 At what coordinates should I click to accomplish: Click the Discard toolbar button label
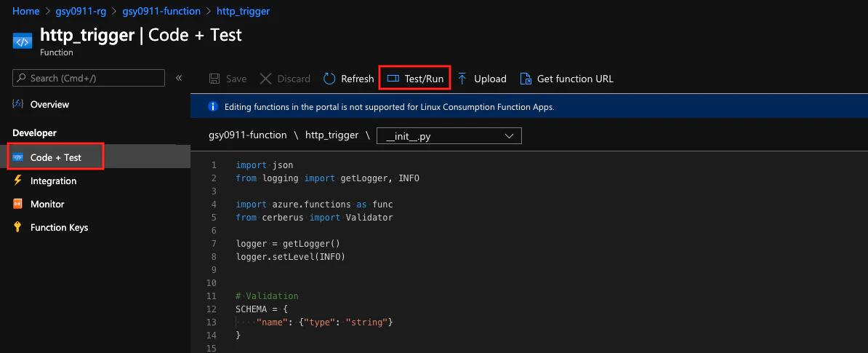pos(294,79)
